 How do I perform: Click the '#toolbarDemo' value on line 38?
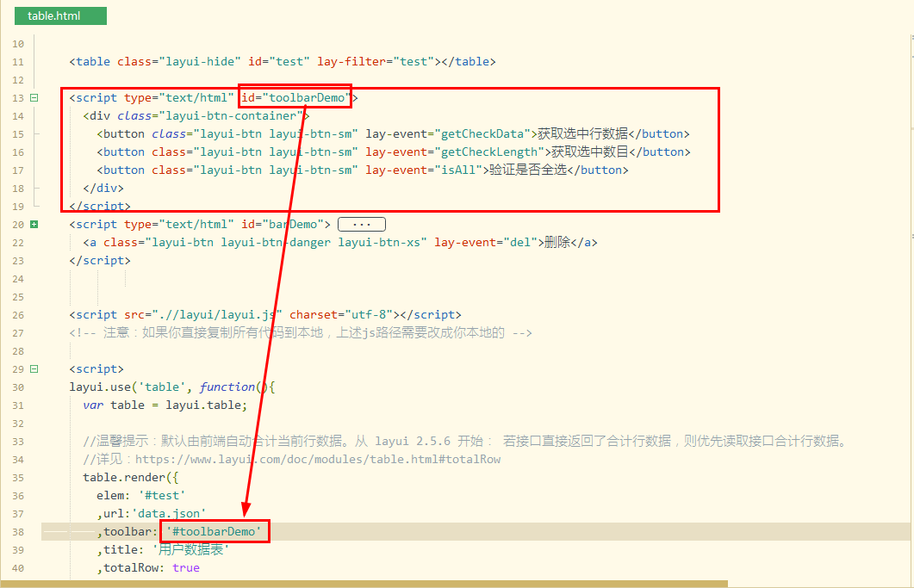(214, 531)
